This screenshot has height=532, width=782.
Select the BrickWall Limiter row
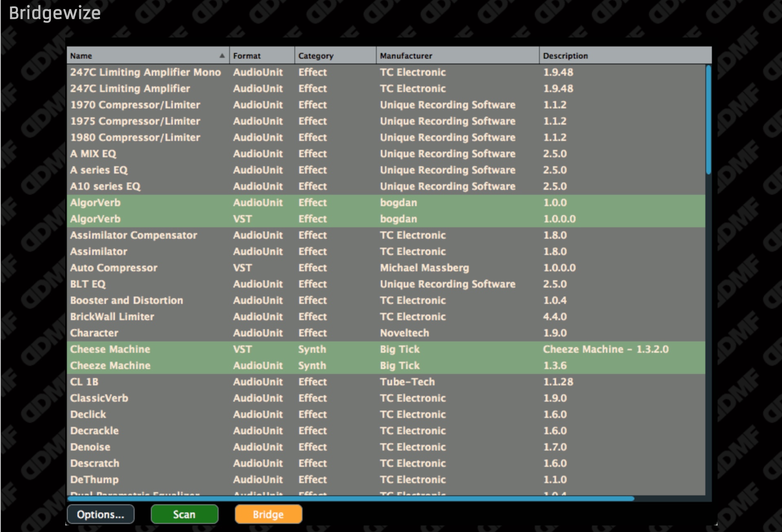386,317
